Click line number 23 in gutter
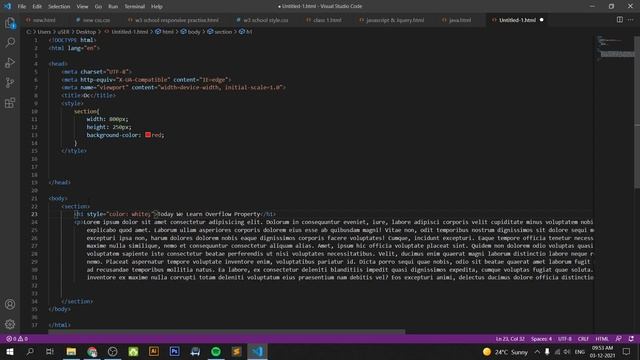This screenshot has height=360, width=640. pos(35,214)
